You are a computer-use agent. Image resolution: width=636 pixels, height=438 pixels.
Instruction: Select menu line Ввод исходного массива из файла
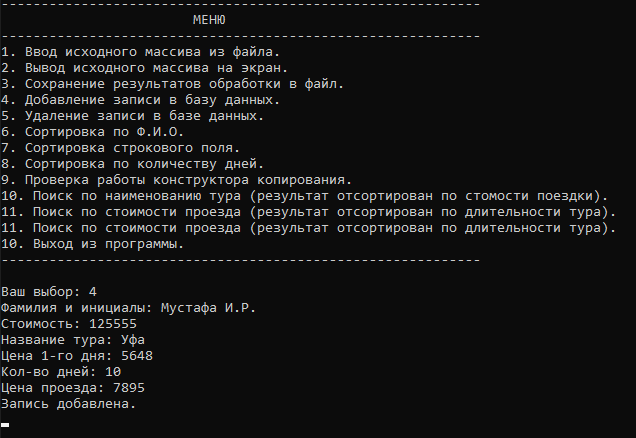click(140, 52)
